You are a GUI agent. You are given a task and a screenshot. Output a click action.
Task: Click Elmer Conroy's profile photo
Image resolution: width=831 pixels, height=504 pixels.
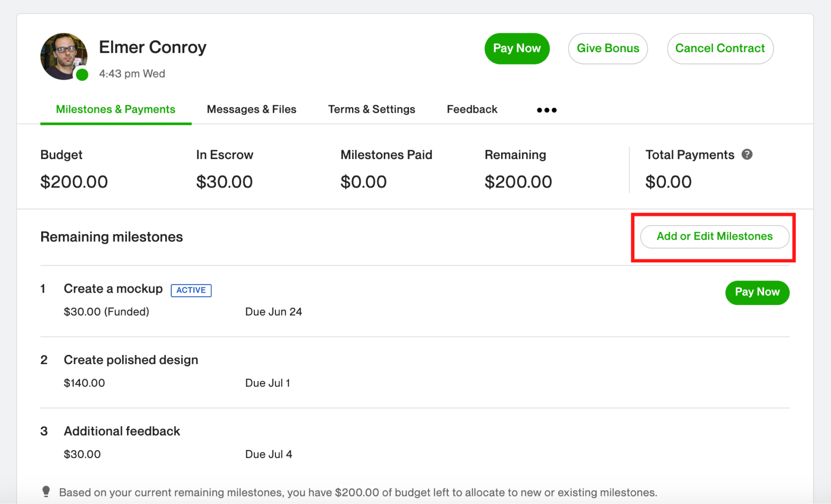coord(64,55)
